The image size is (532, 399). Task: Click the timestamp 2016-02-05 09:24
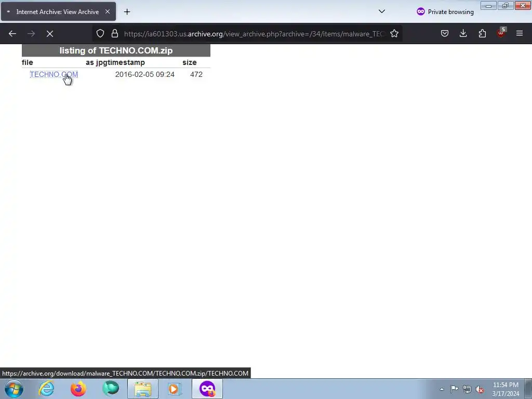[x=145, y=74]
